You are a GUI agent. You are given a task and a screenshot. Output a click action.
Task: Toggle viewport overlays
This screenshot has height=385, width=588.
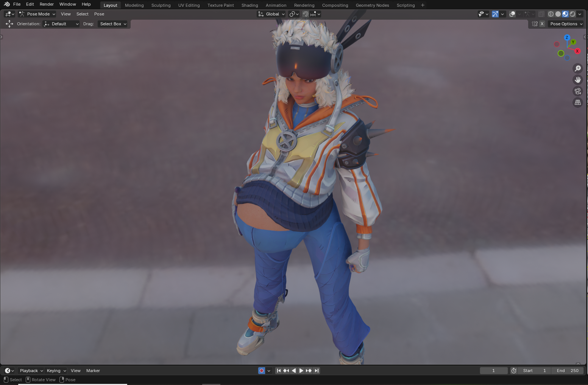coord(512,14)
